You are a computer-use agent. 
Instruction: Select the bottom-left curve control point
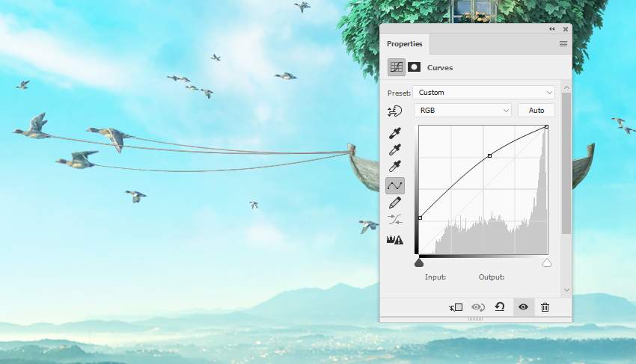[x=421, y=218]
